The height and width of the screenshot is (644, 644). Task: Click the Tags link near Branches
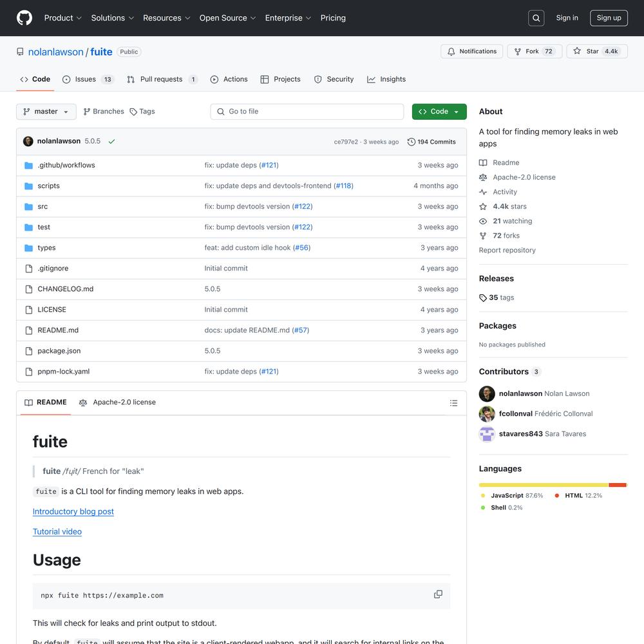coord(142,111)
